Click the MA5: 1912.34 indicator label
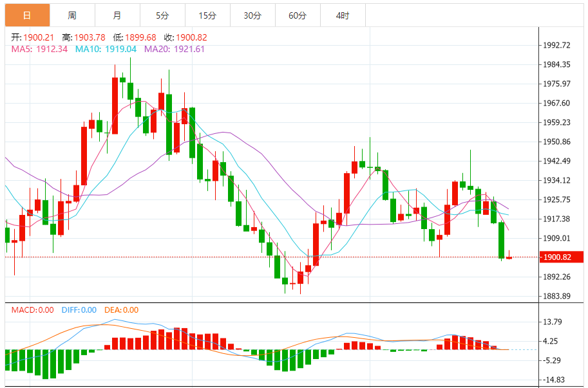This screenshot has height=388, width=588. tap(39, 49)
